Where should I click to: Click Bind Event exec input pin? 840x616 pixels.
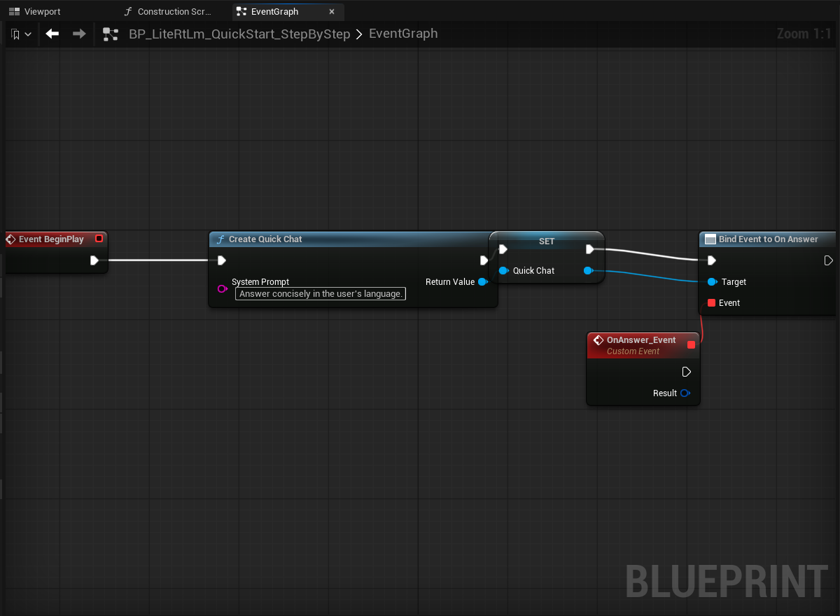click(712, 260)
